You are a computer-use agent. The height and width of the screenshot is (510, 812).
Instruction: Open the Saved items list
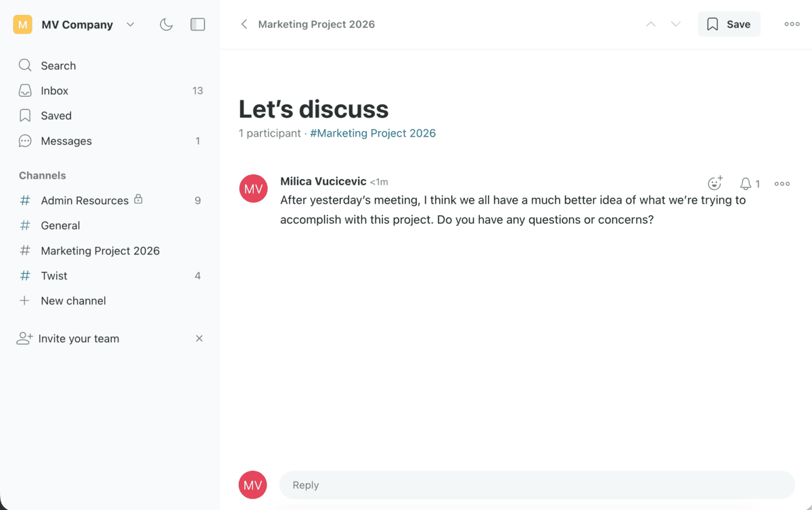tap(55, 116)
